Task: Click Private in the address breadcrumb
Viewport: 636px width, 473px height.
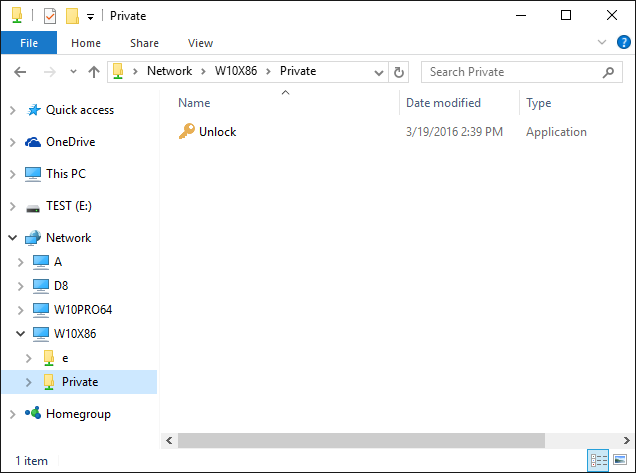Action: click(x=298, y=71)
